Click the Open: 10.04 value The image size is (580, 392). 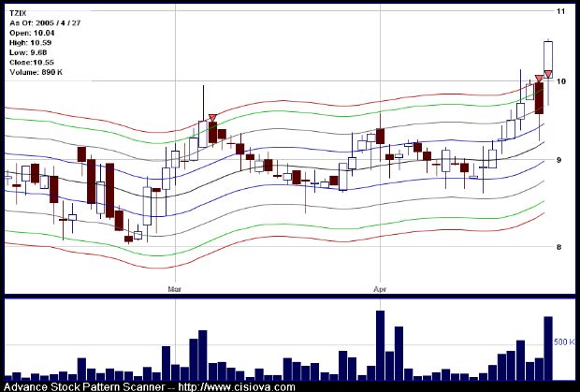pyautogui.click(x=32, y=33)
